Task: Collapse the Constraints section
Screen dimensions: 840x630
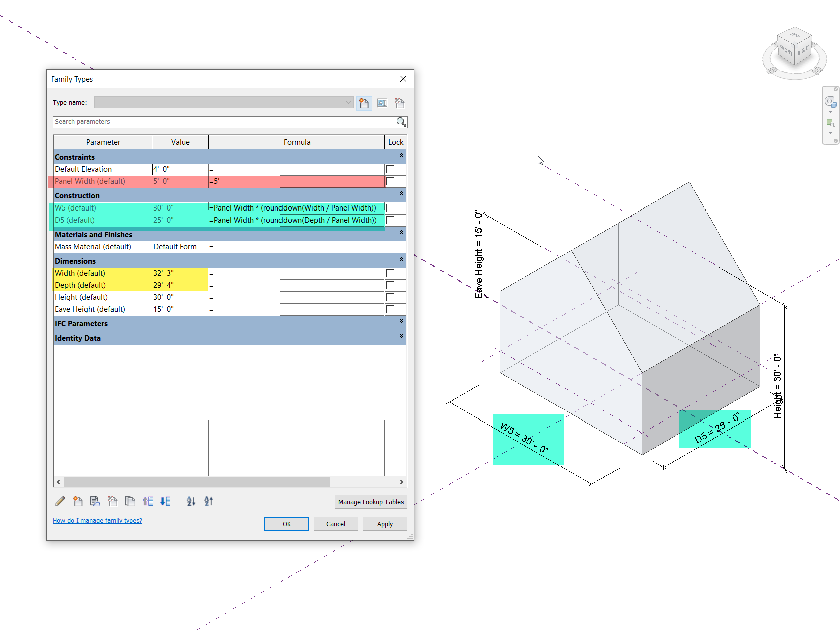Action: [401, 156]
